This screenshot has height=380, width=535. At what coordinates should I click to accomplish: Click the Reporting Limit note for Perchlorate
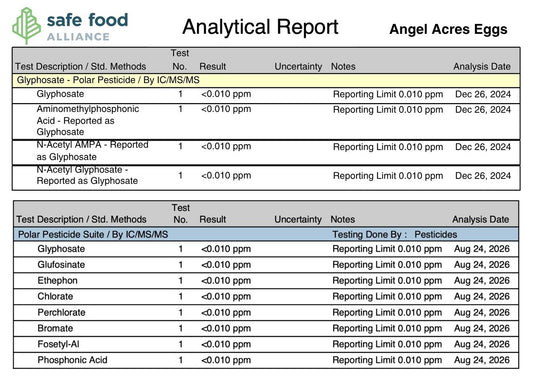(x=387, y=312)
